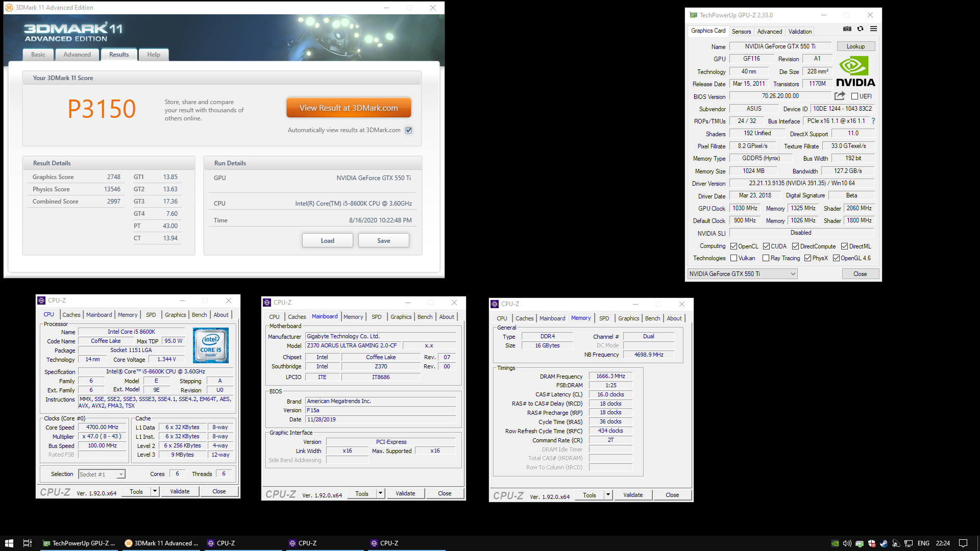980x551 pixels.
Task: Open the Windows Start menu
Action: coord(9,543)
